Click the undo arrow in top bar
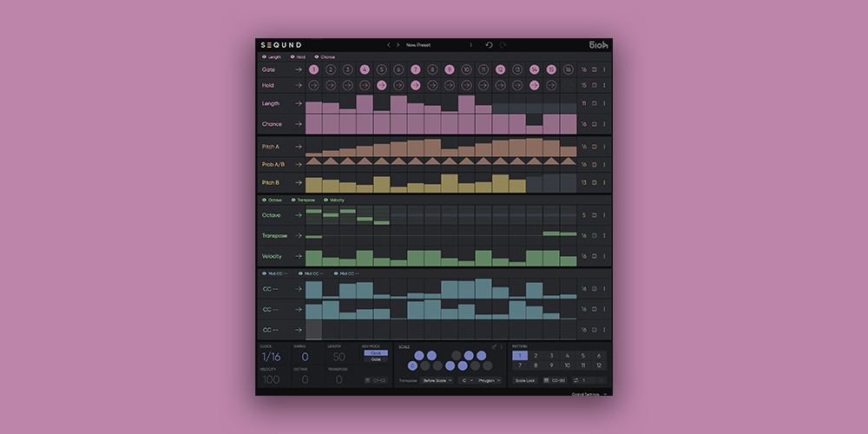This screenshot has height=434, width=868. point(489,45)
